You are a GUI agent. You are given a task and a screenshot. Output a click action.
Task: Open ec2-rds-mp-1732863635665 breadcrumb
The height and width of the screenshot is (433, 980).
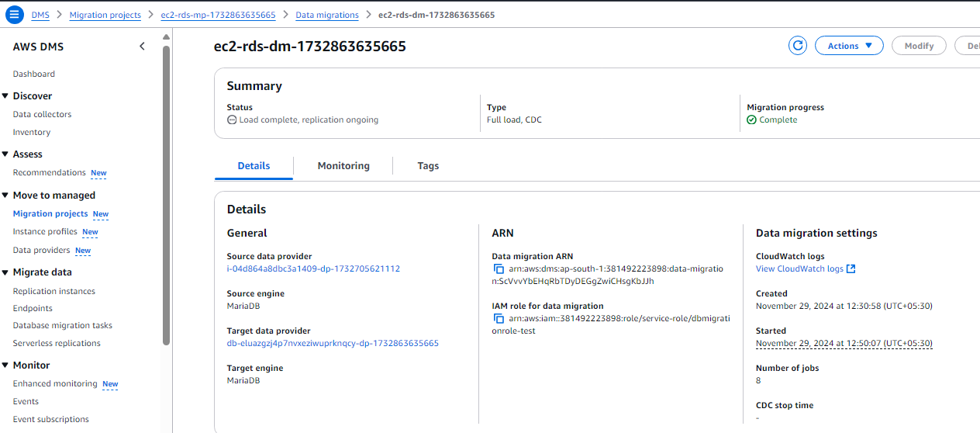[x=218, y=15]
